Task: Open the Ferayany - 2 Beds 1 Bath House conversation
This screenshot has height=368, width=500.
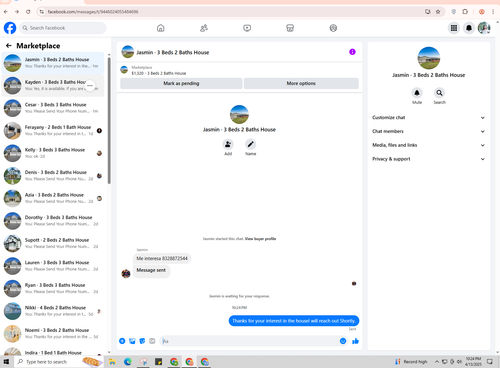Action: click(53, 130)
